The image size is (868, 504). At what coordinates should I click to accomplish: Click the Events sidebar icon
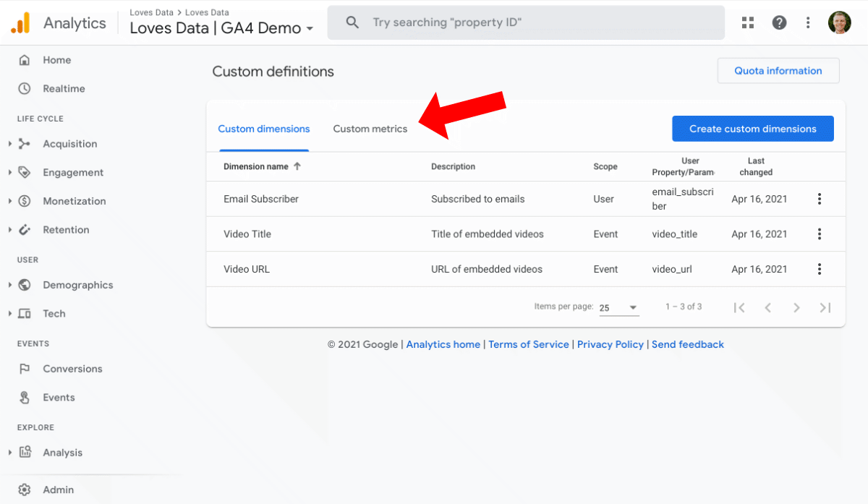pos(24,397)
